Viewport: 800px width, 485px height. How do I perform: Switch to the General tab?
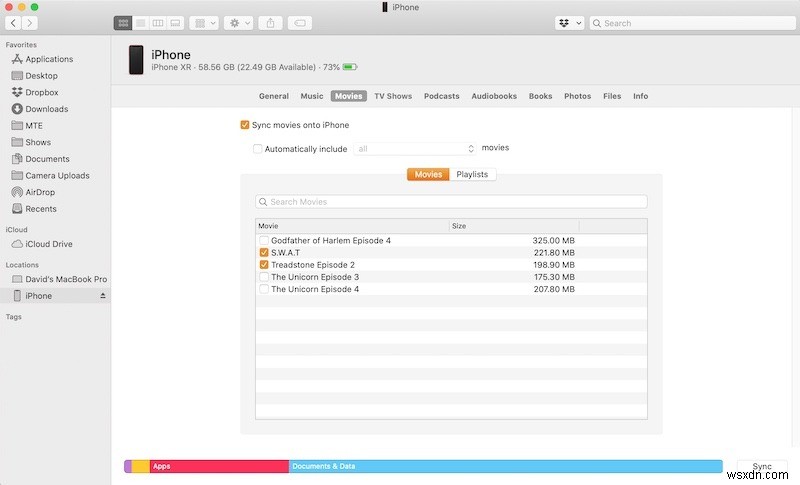[x=273, y=96]
